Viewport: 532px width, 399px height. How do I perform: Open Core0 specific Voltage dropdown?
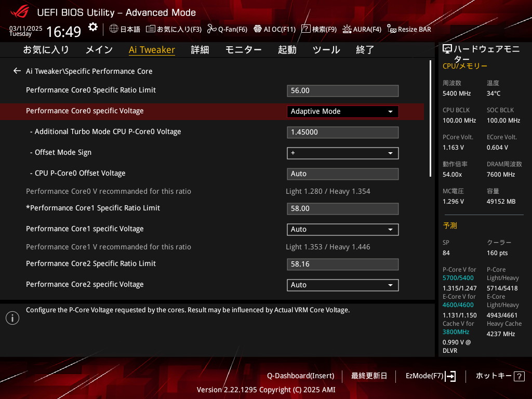[x=343, y=112]
